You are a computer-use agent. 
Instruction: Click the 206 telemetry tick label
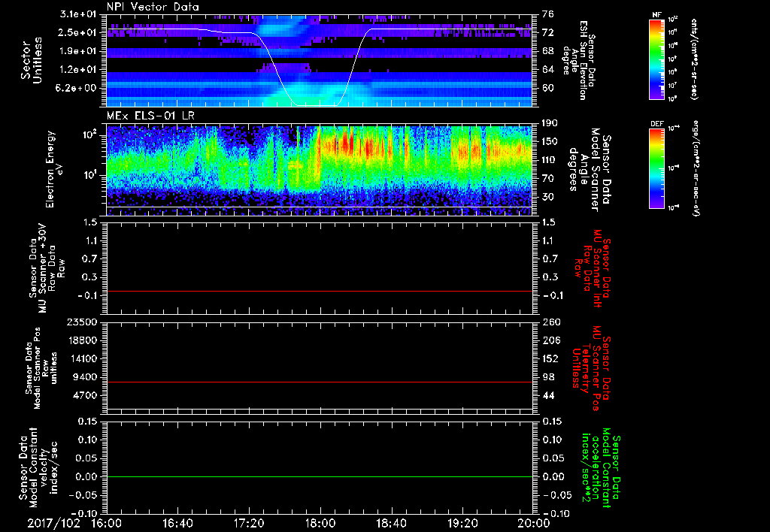(x=550, y=340)
